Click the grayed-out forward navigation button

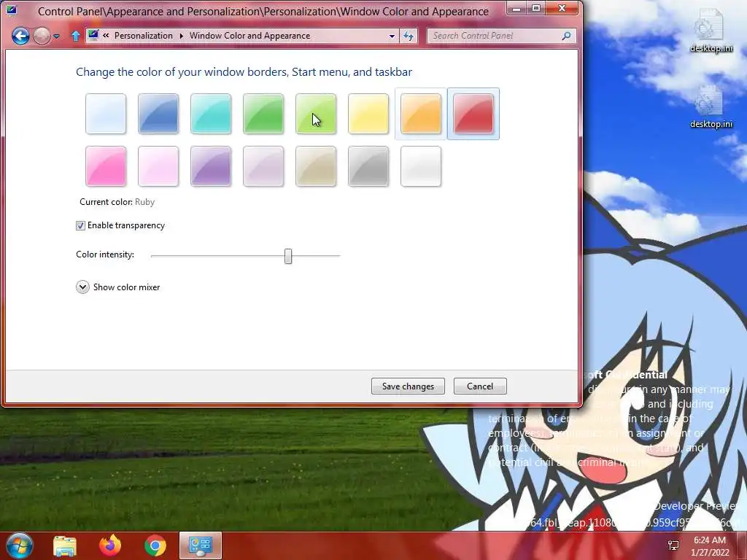(x=42, y=36)
